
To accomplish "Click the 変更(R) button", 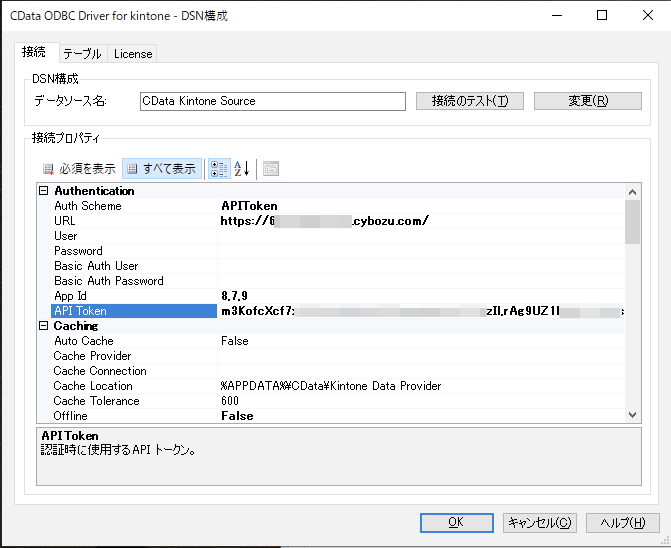I will [588, 101].
